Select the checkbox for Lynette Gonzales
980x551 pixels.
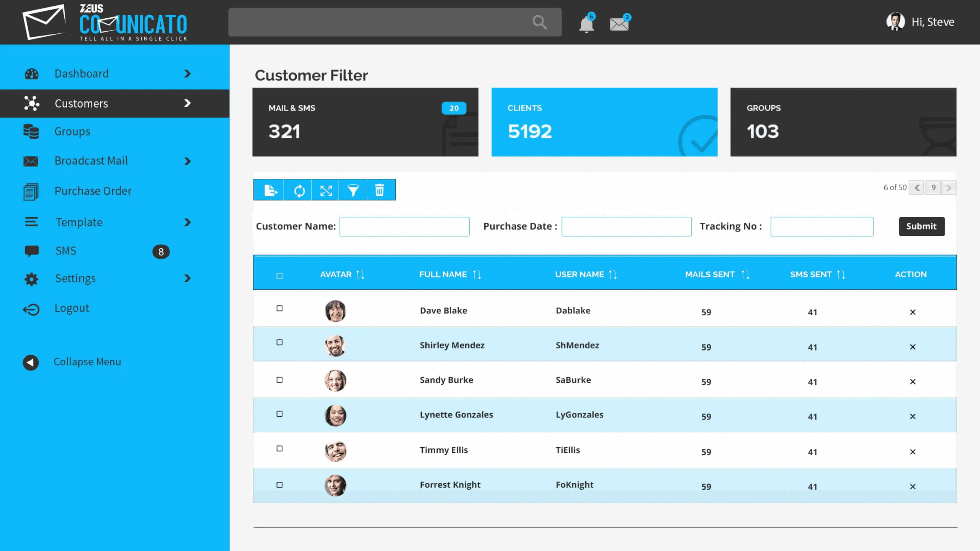[x=279, y=414]
